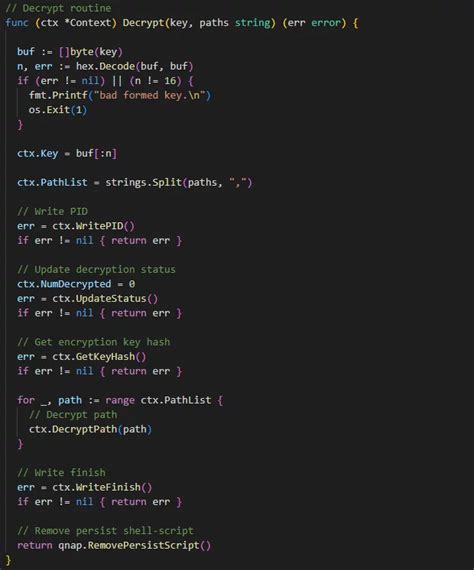Click the "// Write PID" comment
Image resolution: width=474 pixels, height=570 pixels.
[x=52, y=211]
